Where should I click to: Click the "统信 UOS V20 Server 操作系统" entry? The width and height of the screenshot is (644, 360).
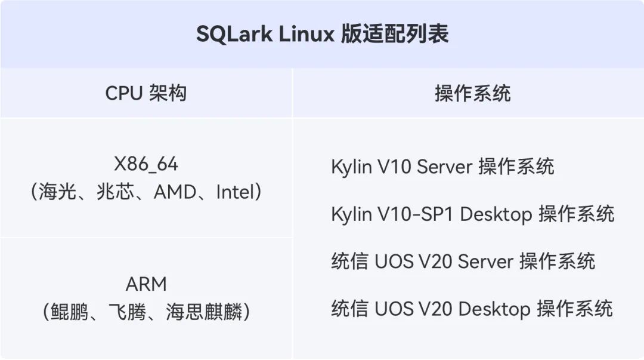click(x=463, y=261)
